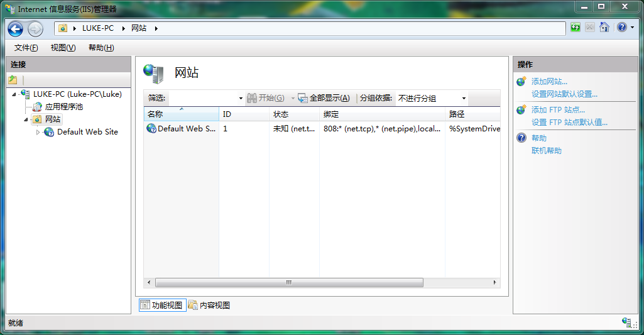Open the 文件(F) menu

(x=26, y=48)
